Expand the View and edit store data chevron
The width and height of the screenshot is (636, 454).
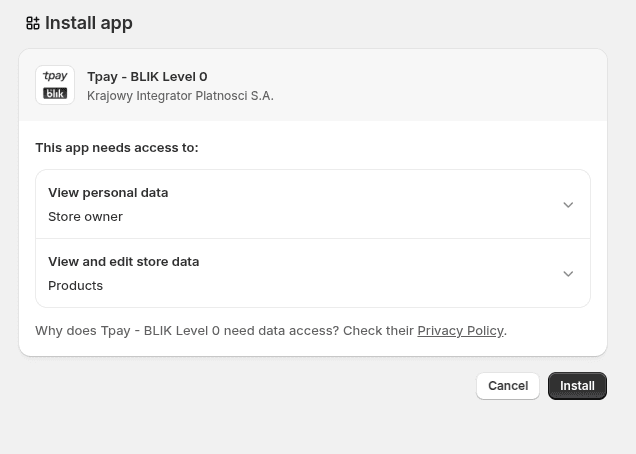pyautogui.click(x=568, y=274)
